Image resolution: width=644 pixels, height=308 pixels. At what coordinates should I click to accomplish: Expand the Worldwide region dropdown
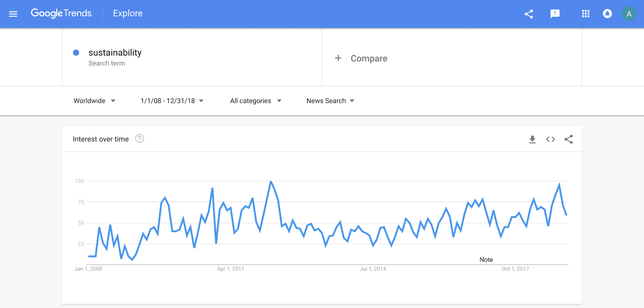94,101
